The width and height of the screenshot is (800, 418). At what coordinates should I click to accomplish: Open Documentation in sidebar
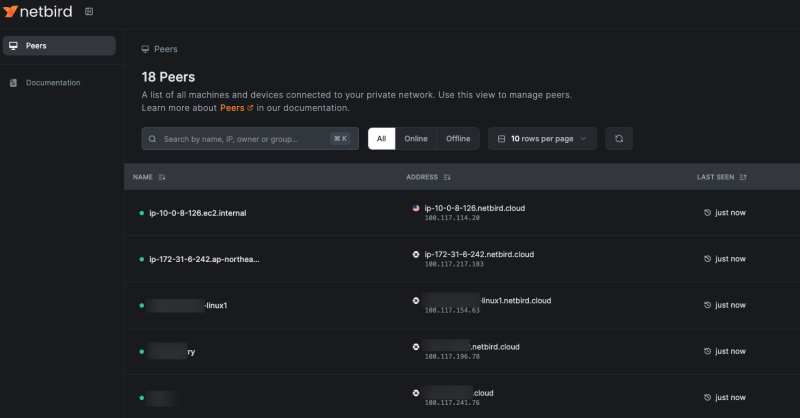coord(53,83)
